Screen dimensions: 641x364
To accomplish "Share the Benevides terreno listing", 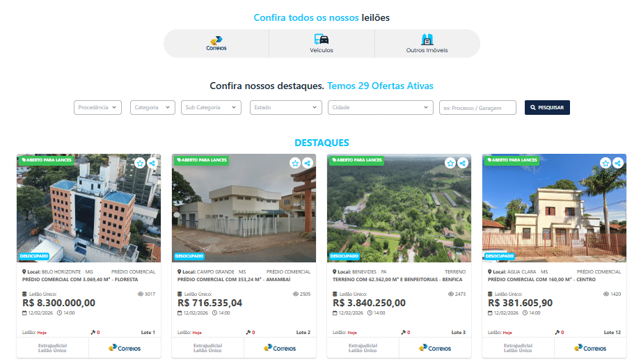I will [462, 163].
